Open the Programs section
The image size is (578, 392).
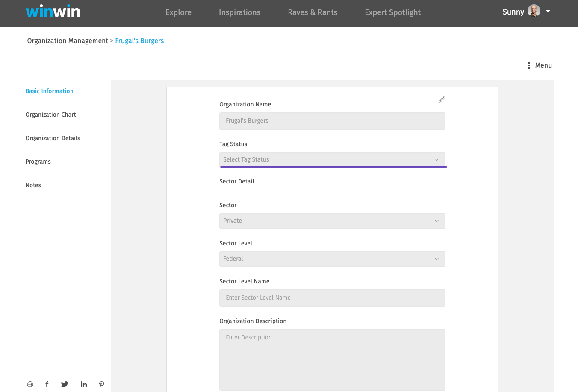coord(38,162)
